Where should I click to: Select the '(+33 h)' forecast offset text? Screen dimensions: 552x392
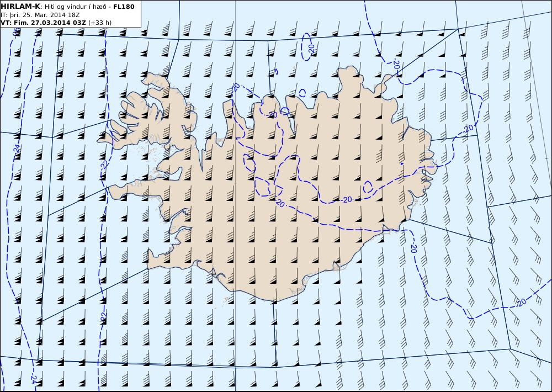[99, 23]
